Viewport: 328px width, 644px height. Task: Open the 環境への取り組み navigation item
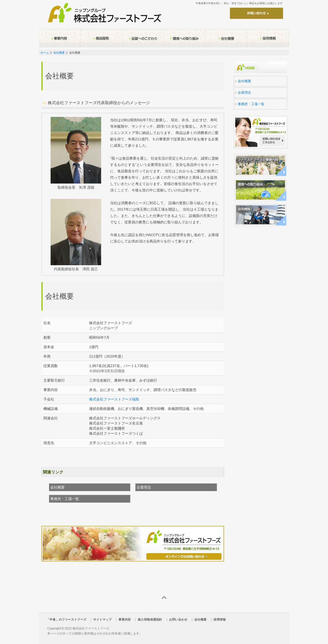click(x=185, y=38)
